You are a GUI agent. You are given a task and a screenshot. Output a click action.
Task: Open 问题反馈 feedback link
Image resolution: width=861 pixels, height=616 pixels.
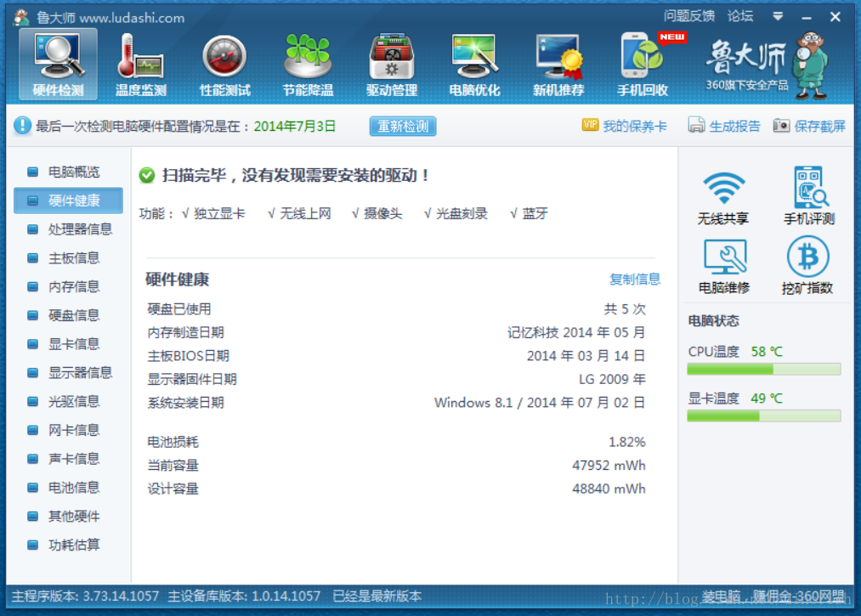689,16
